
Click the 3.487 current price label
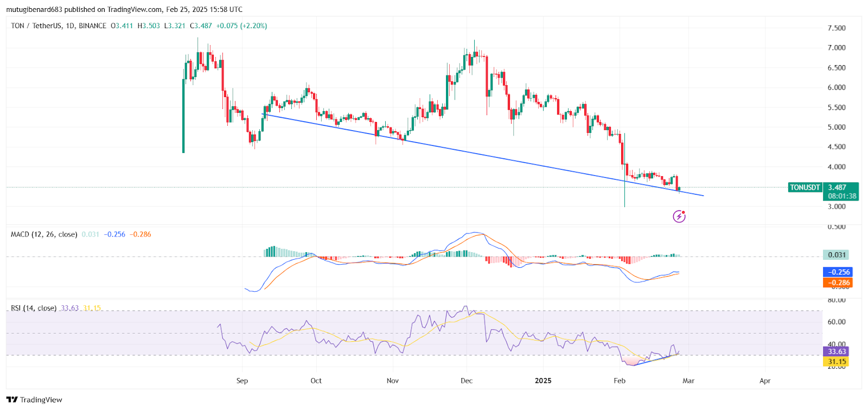[837, 188]
